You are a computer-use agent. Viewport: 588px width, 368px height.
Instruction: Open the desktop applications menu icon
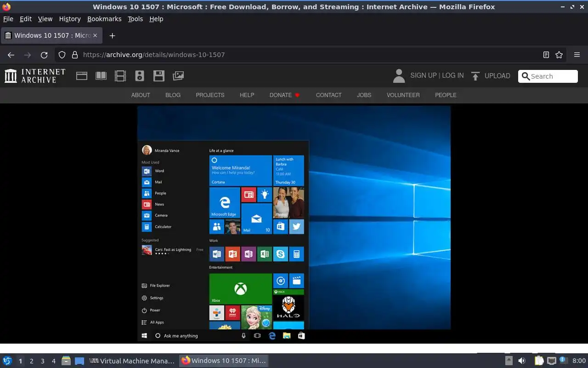pos(7,361)
